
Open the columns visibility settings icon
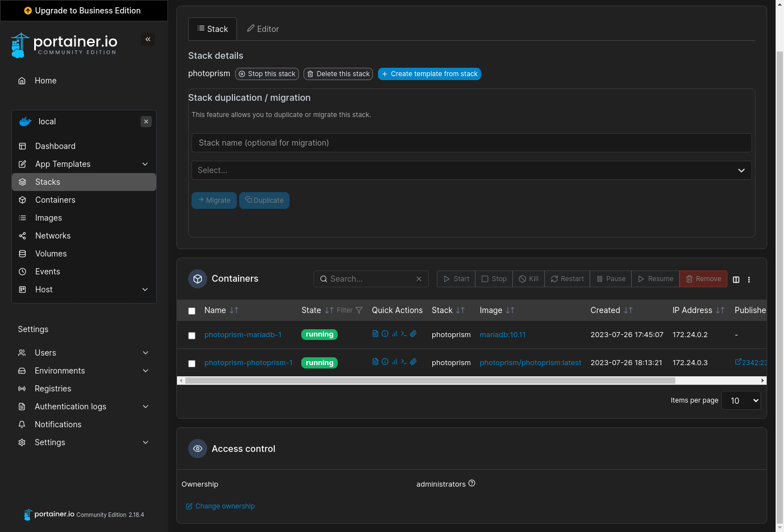click(x=736, y=279)
